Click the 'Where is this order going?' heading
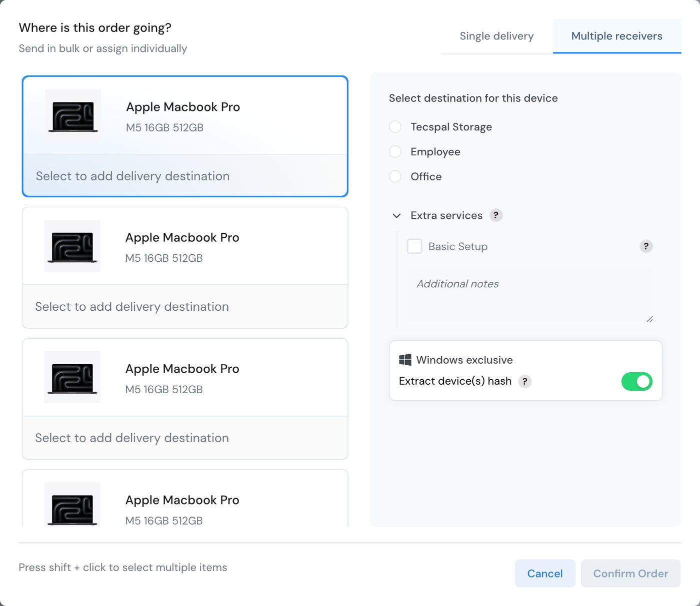The height and width of the screenshot is (606, 700). tap(95, 27)
